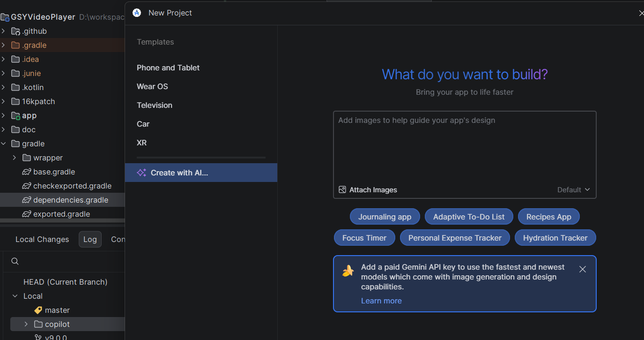Image resolution: width=644 pixels, height=340 pixels.
Task: Expand the wrapper folder
Action: 15,158
